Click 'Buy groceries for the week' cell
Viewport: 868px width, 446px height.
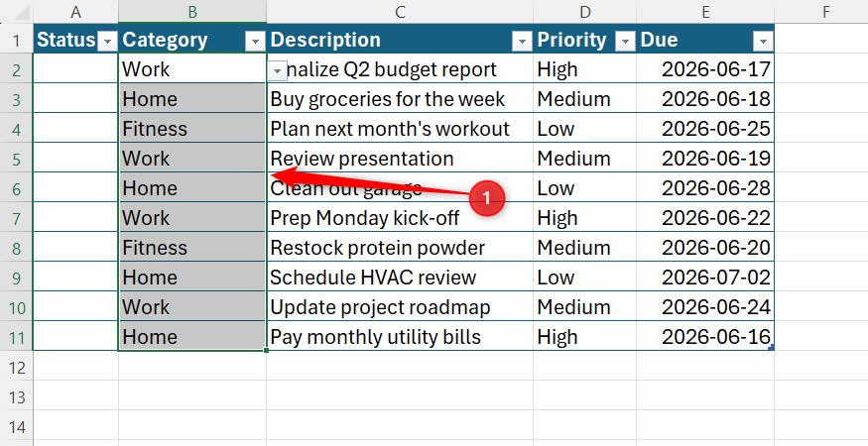click(400, 98)
